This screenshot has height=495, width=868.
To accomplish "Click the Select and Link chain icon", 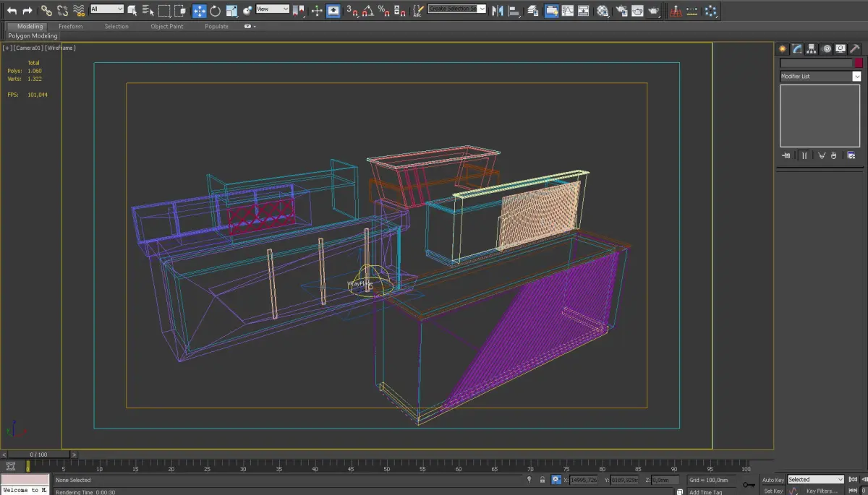I will point(46,11).
